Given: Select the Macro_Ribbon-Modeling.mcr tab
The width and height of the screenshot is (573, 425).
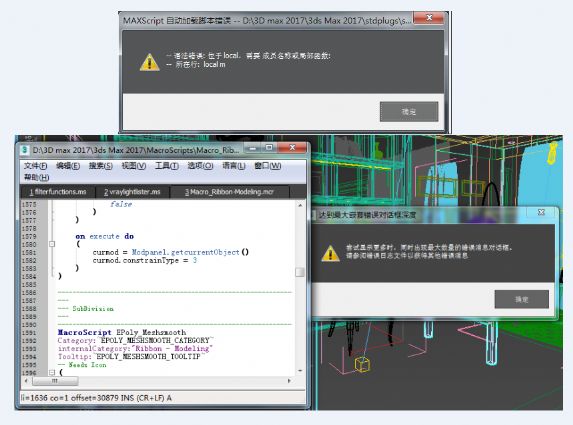Looking at the screenshot, I should [x=229, y=192].
